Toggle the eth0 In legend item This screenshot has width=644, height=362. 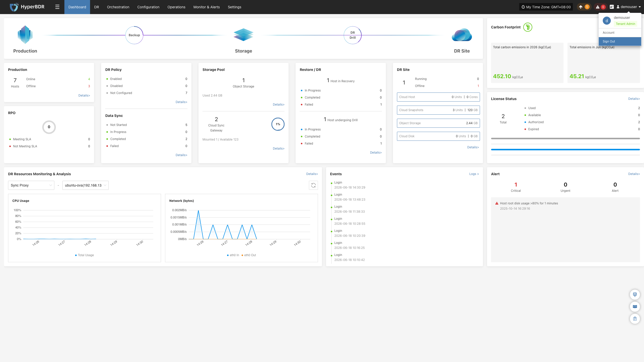(233, 255)
